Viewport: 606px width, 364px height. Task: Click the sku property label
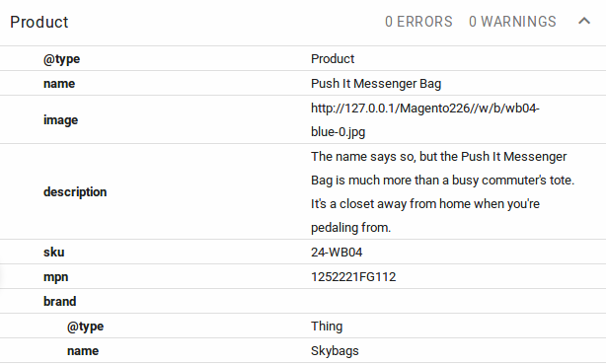click(53, 253)
